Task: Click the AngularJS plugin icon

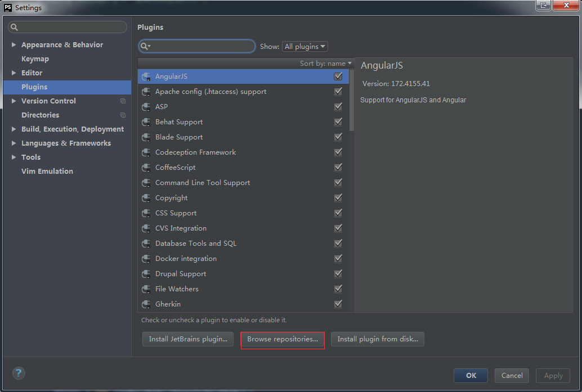Action: pos(146,76)
